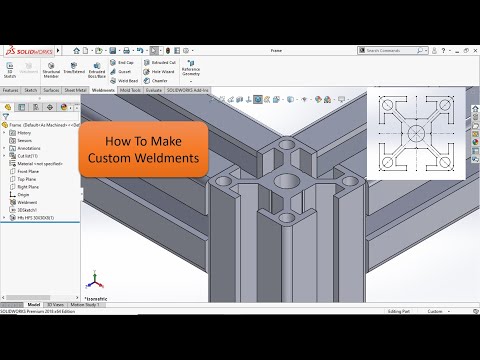
Task: Select the Structural Member tool
Action: pos(51,70)
